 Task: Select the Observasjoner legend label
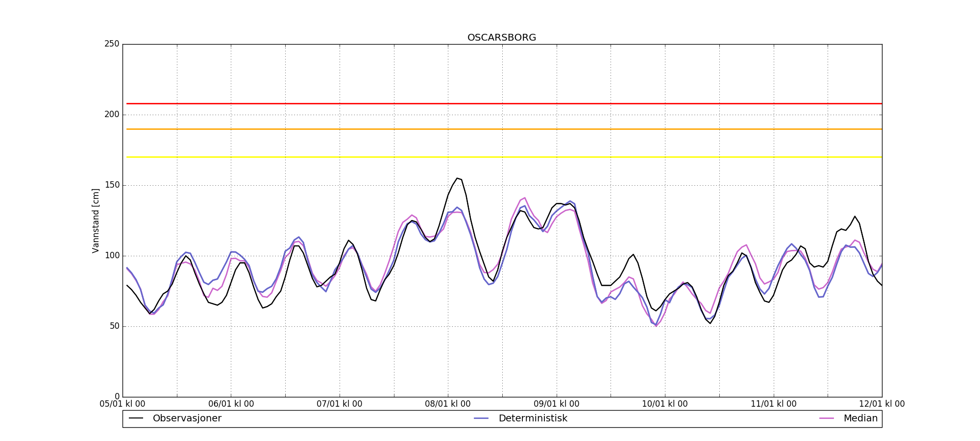pos(187,418)
